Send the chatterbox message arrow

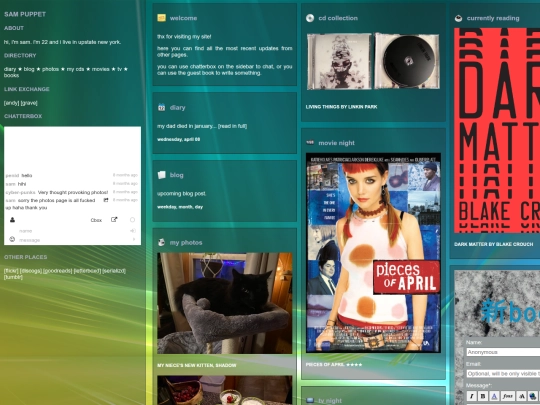(134, 239)
